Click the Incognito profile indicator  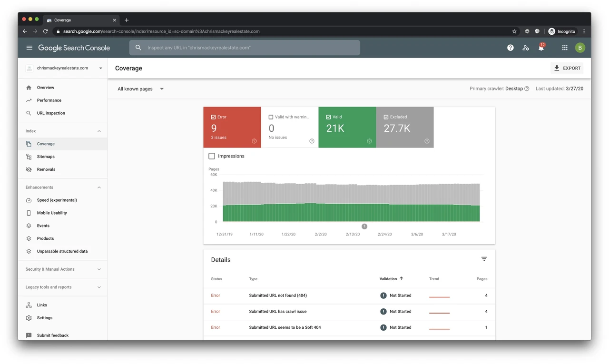(562, 31)
